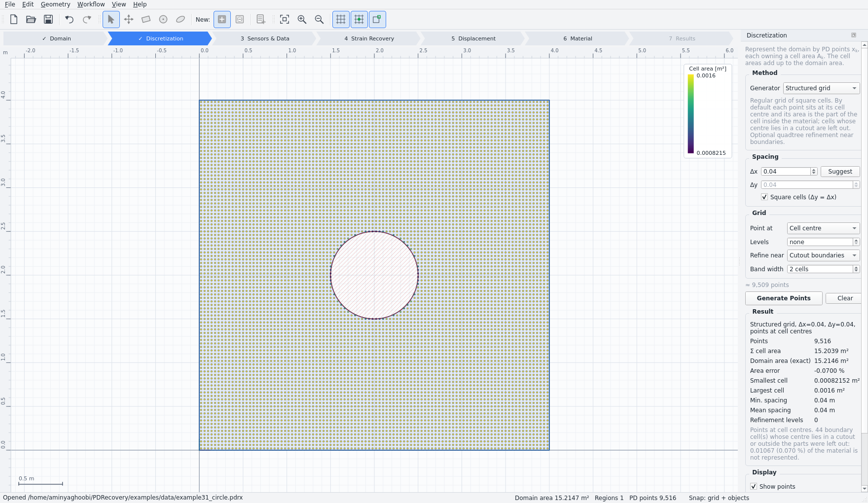
Task: Click the Cell area color bar legend
Action: 691,114
